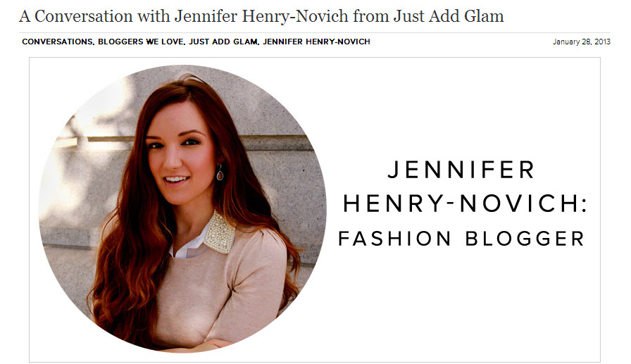Click the 'HENRY-NOVICH:' text in the banner

[466, 203]
